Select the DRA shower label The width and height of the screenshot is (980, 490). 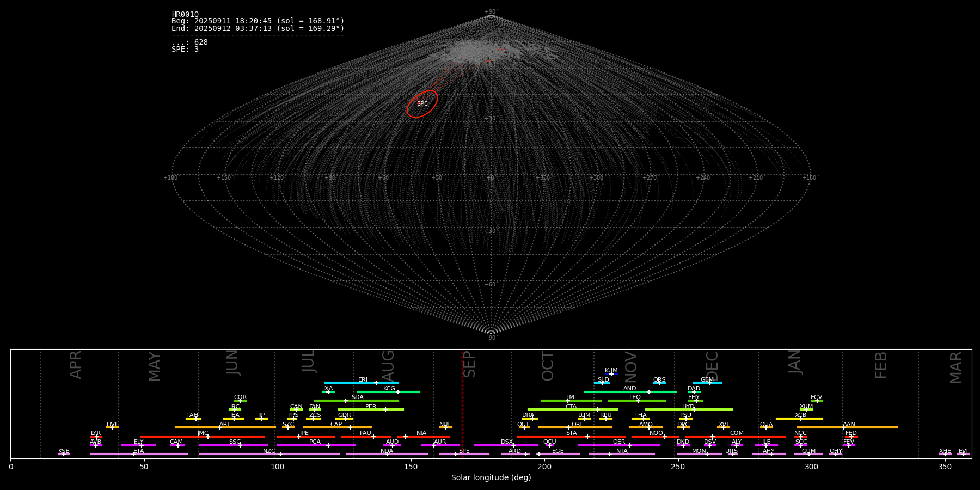click(528, 415)
